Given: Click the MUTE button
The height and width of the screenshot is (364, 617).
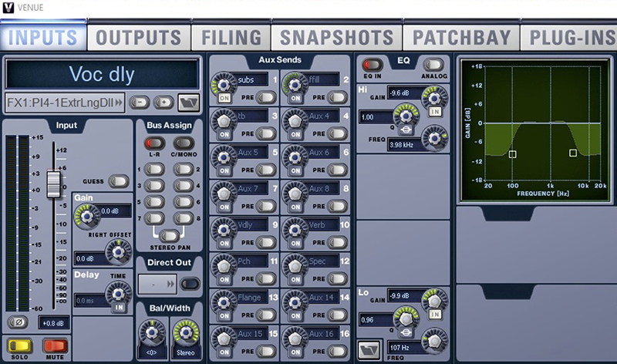Looking at the screenshot, I should point(55,346).
